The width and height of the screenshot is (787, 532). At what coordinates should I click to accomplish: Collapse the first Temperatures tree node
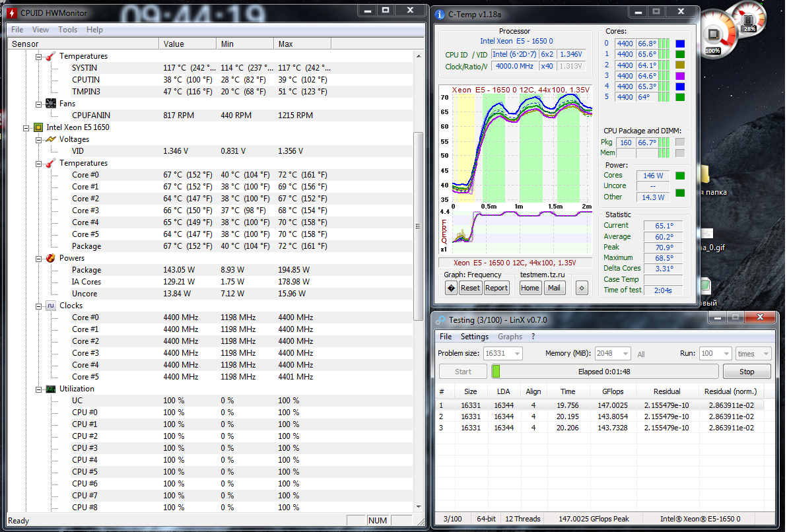tap(39, 57)
